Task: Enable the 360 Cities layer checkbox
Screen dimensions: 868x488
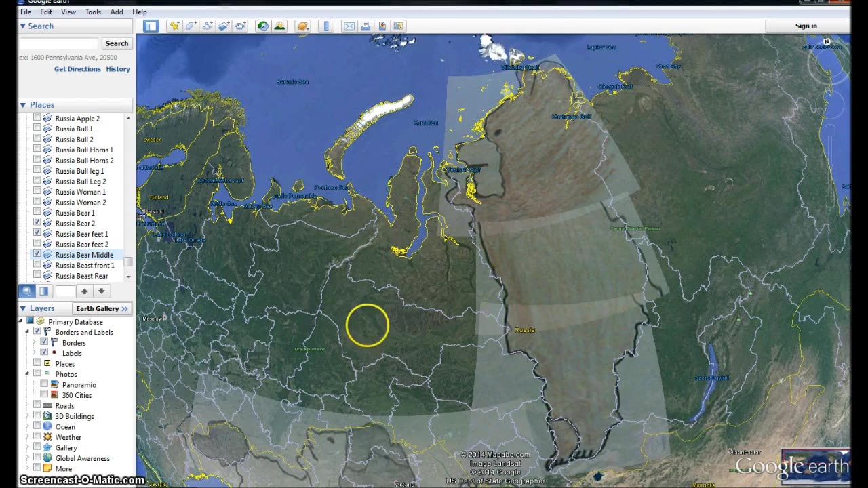Action: pyautogui.click(x=44, y=395)
